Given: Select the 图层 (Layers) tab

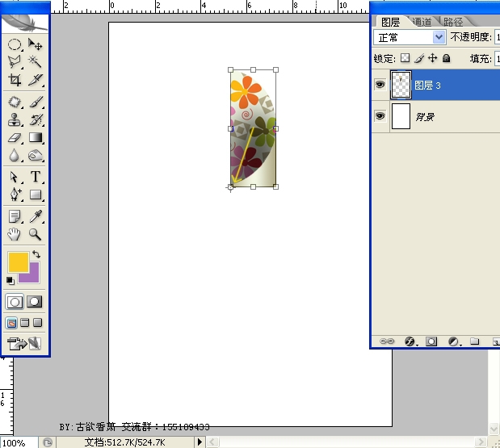Looking at the screenshot, I should (x=390, y=22).
